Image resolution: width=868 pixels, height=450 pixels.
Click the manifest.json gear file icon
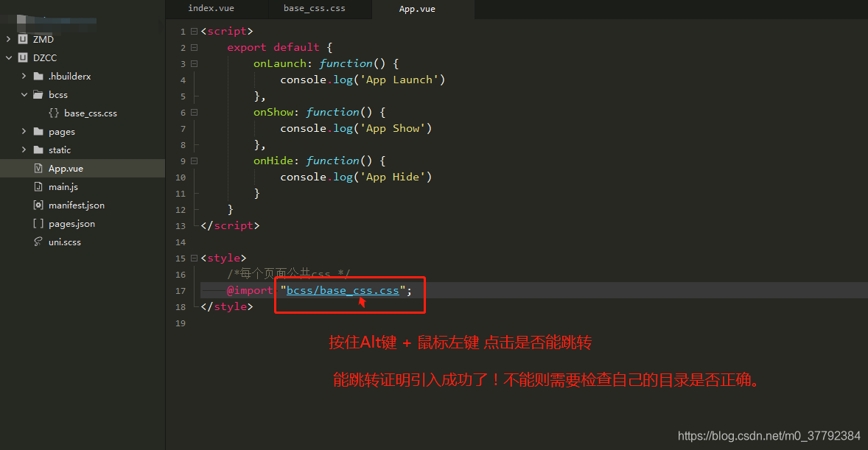click(38, 205)
